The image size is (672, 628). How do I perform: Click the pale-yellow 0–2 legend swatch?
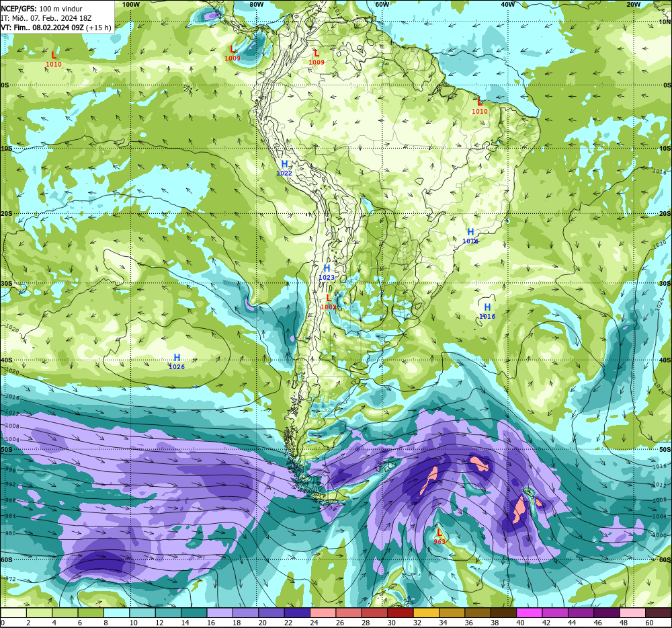13,613
